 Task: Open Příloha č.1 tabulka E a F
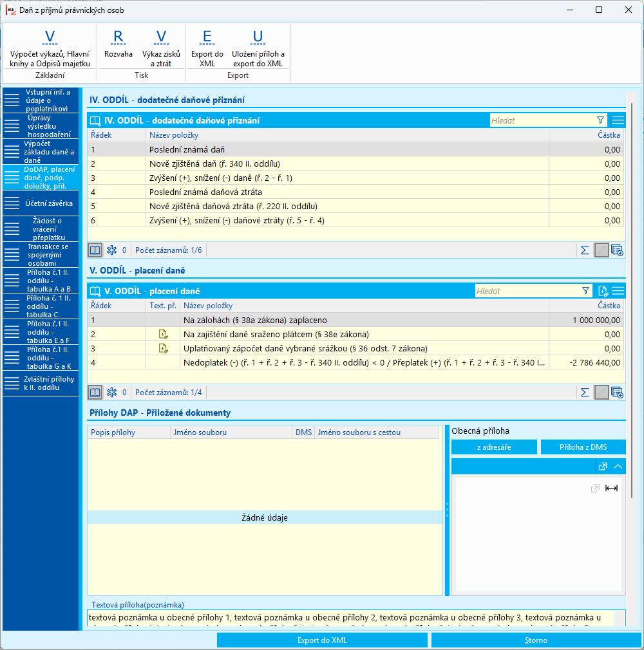pyautogui.click(x=41, y=332)
